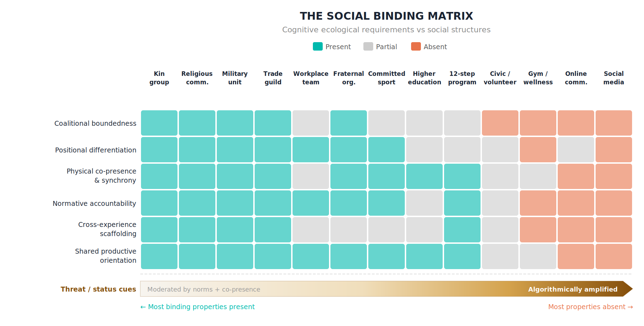
Task: Select the Social media column header
Action: pos(613,78)
